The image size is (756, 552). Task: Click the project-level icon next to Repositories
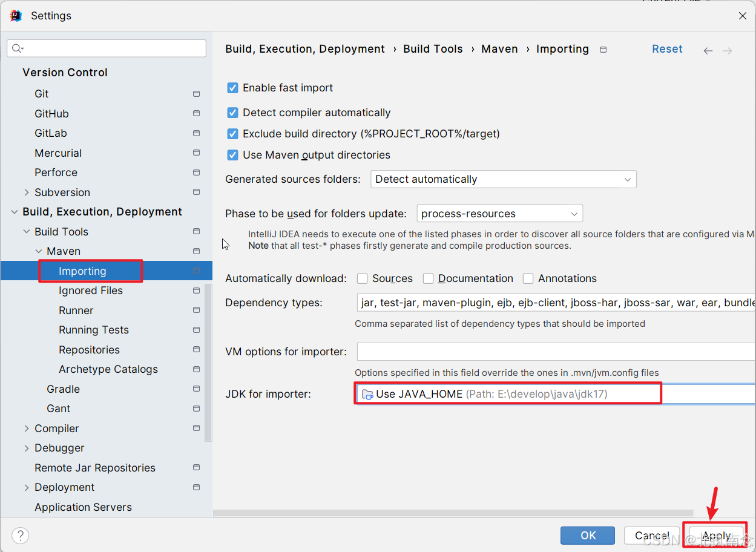196,350
